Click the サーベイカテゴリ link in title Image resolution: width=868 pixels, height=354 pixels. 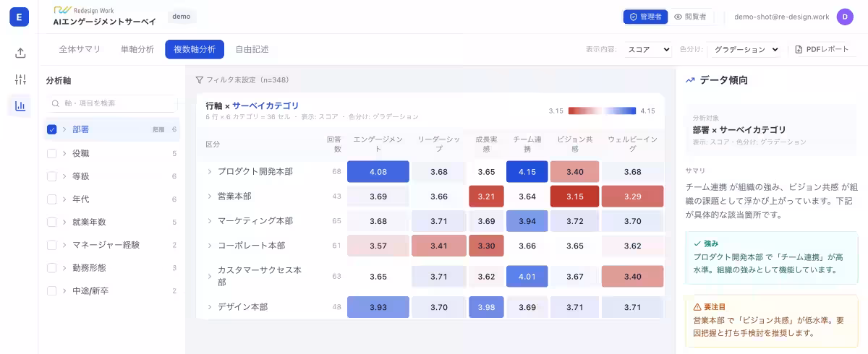(265, 105)
